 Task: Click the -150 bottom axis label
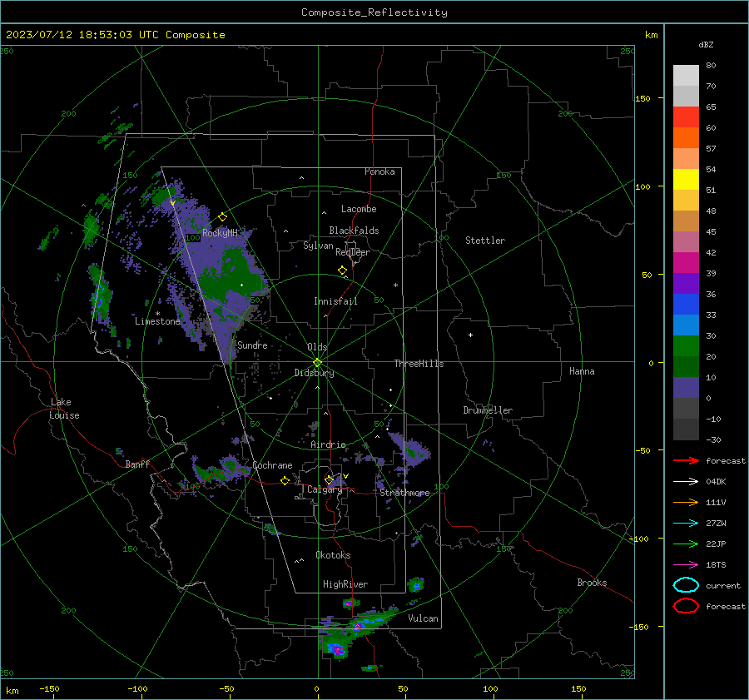pyautogui.click(x=49, y=688)
